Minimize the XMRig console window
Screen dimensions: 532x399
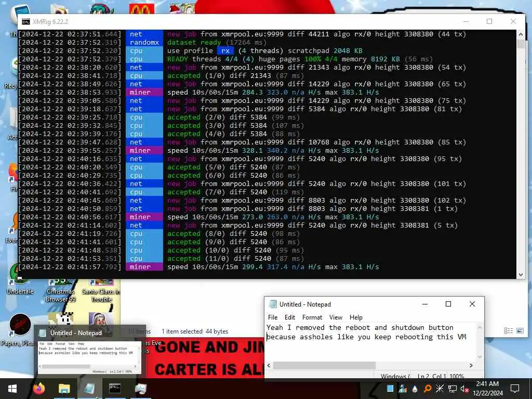466,21
